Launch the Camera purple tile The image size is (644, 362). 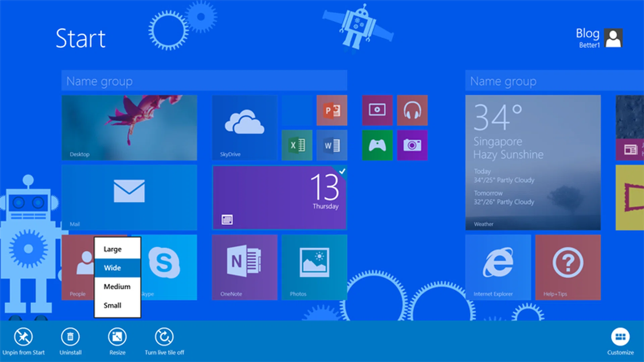coord(412,145)
